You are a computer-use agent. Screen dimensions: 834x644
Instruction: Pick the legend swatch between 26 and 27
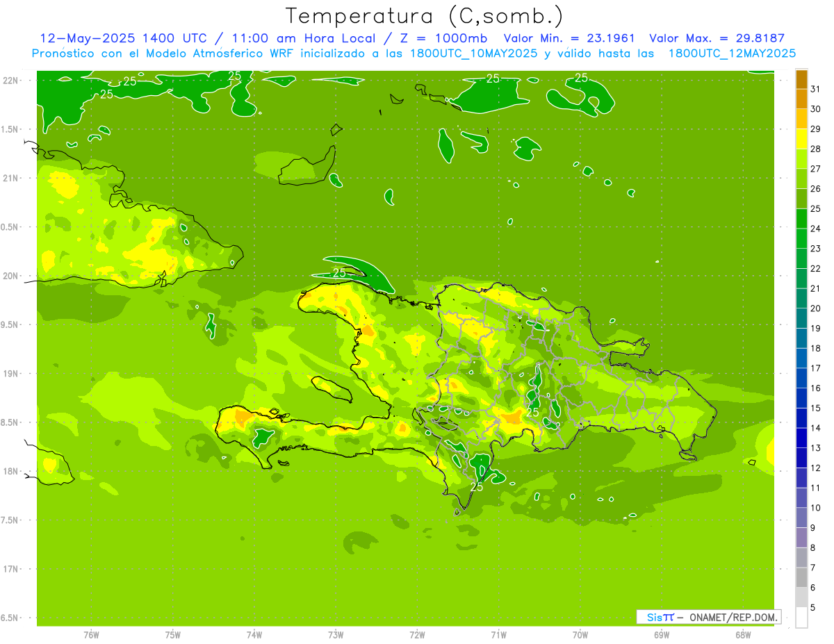pos(801,179)
